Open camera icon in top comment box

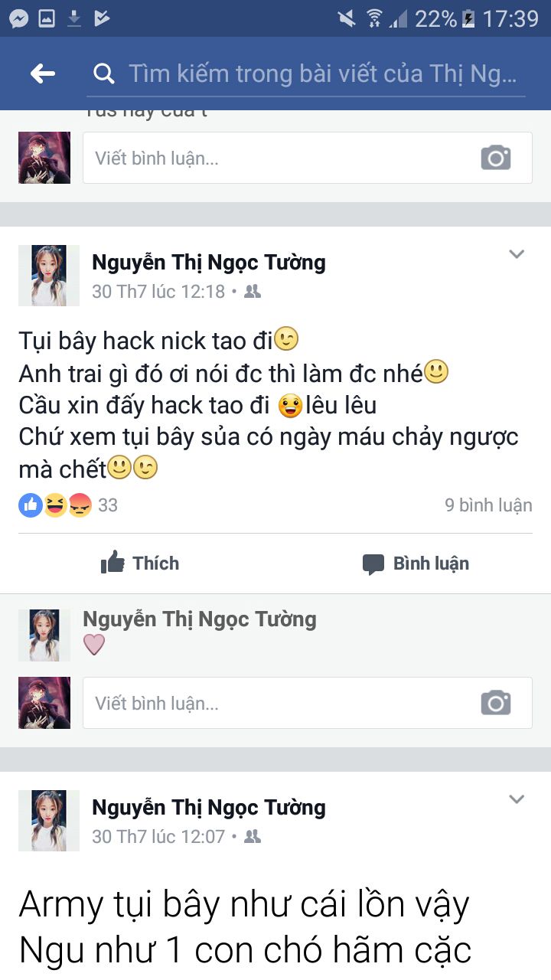coord(496,158)
